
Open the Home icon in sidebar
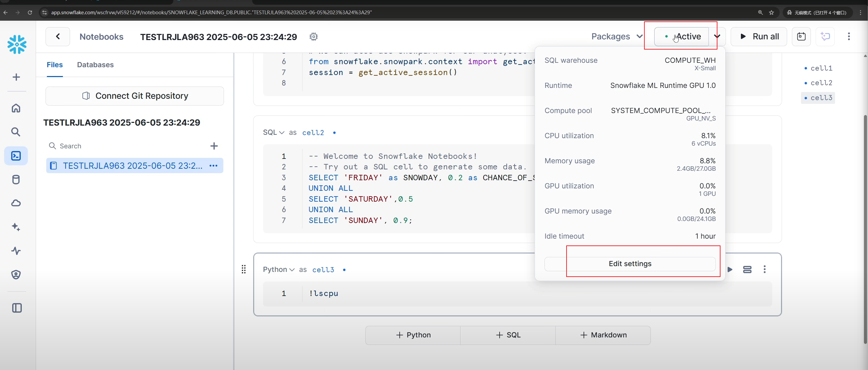[x=16, y=108]
